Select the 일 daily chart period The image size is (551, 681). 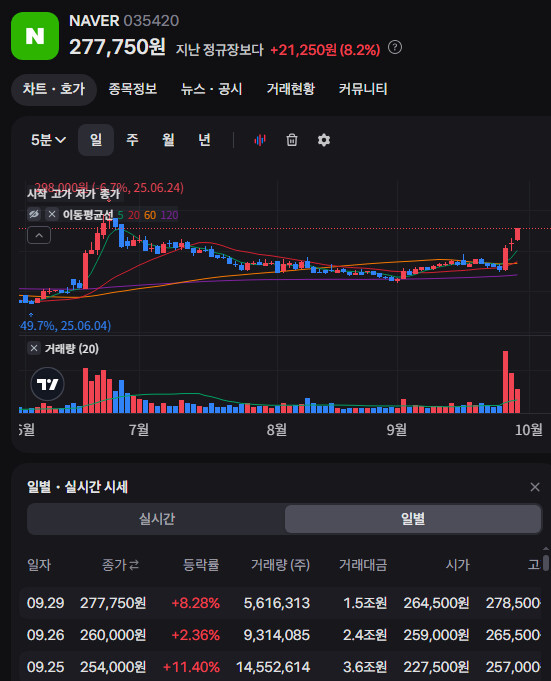point(96,140)
